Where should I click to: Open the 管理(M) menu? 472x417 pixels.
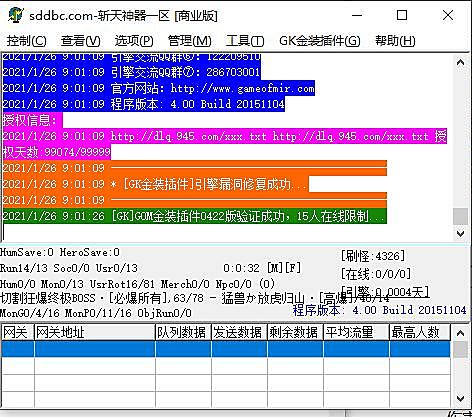coord(189,41)
